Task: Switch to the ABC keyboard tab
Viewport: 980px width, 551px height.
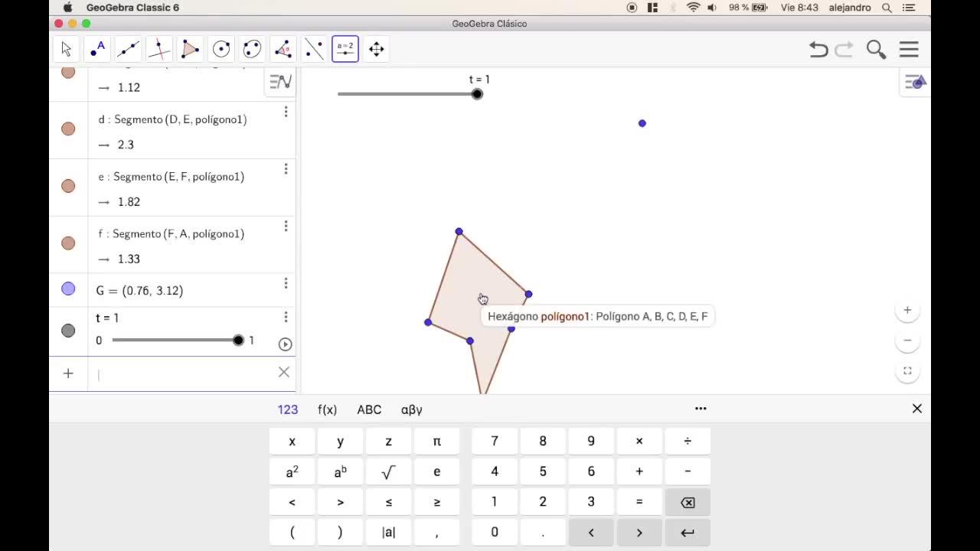Action: click(369, 409)
